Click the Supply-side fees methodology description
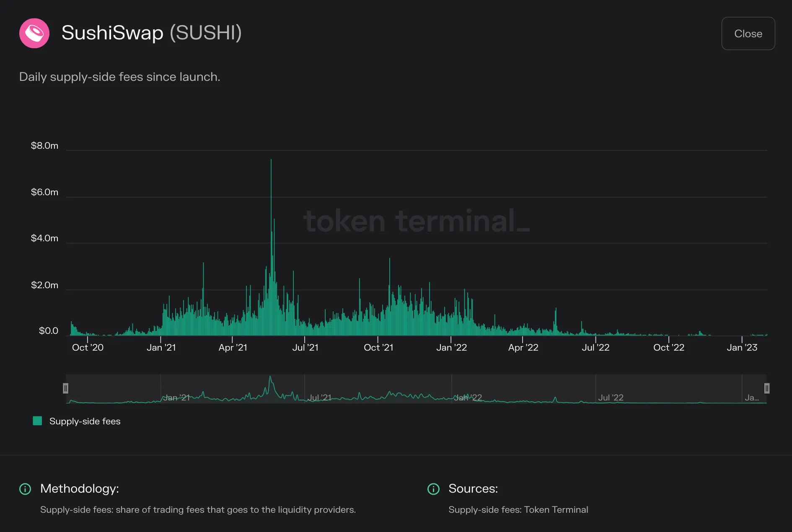792x532 pixels. tap(198, 510)
